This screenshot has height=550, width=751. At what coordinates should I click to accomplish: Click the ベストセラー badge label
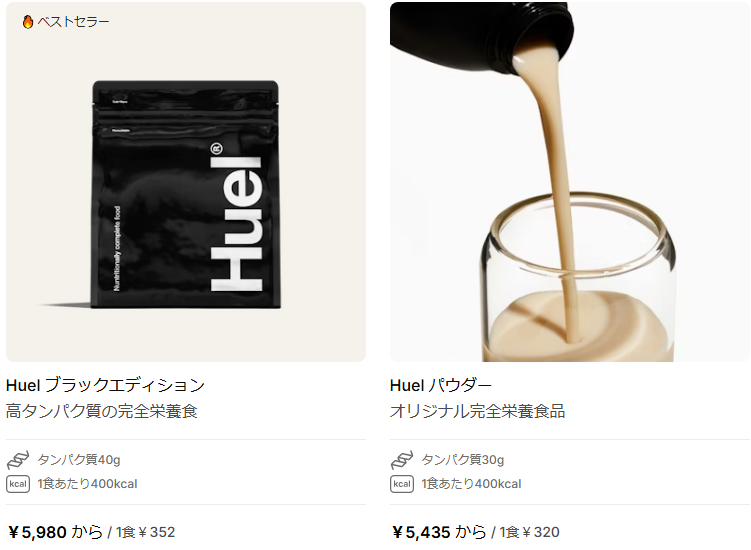[x=73, y=22]
